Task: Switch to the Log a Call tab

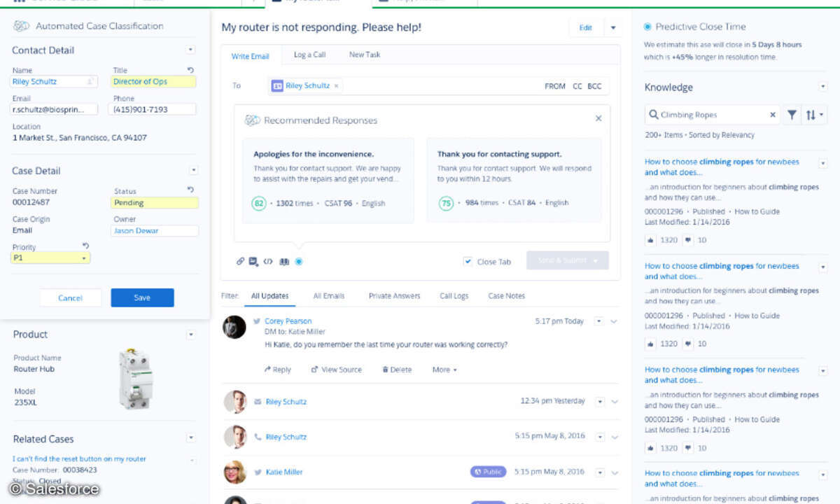Action: [309, 55]
